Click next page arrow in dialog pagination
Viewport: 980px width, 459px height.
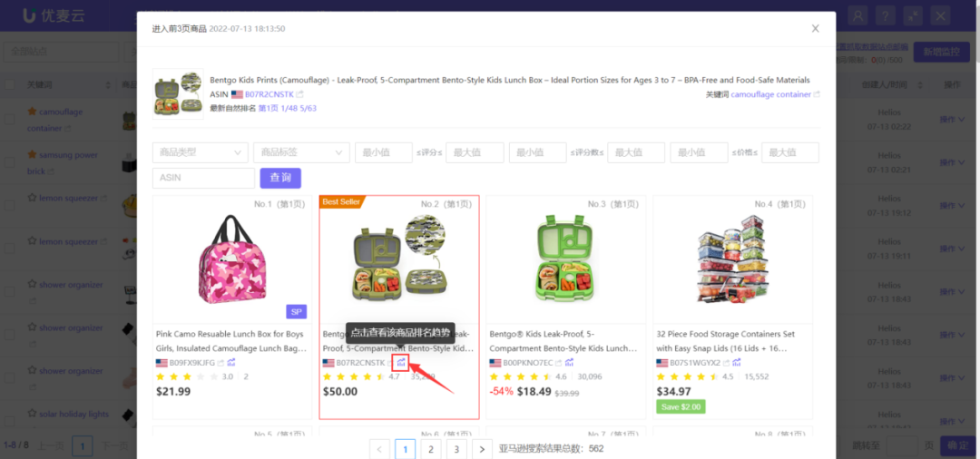click(482, 448)
